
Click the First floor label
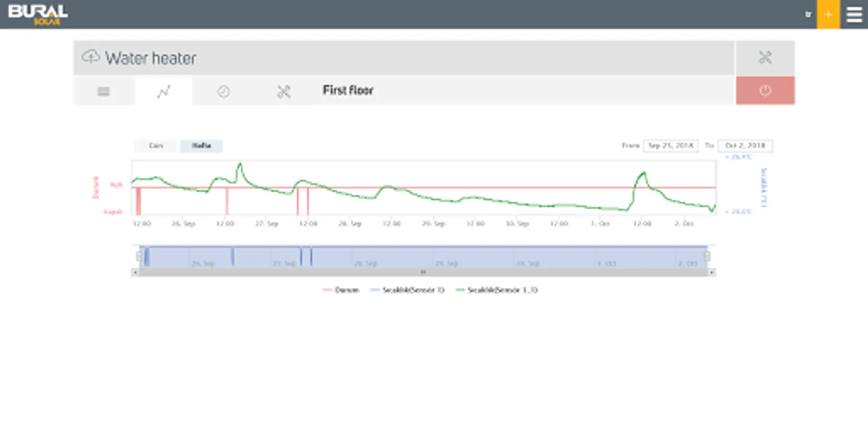click(348, 90)
